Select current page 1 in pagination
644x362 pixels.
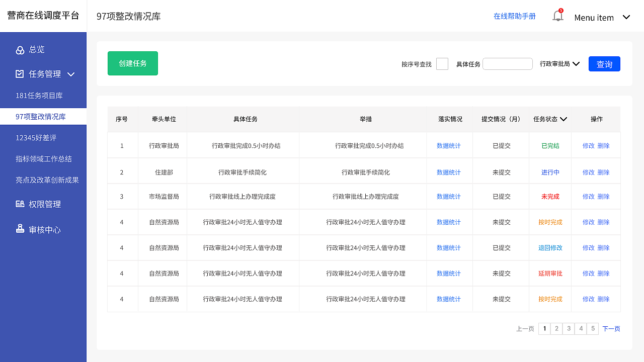(544, 329)
